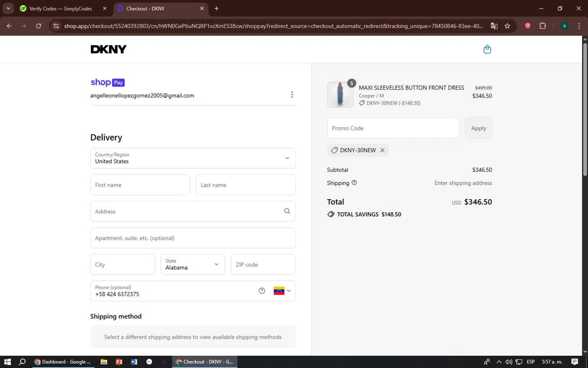The image size is (588, 368).
Task: Bookmark this page with star icon
Action: click(x=507, y=26)
